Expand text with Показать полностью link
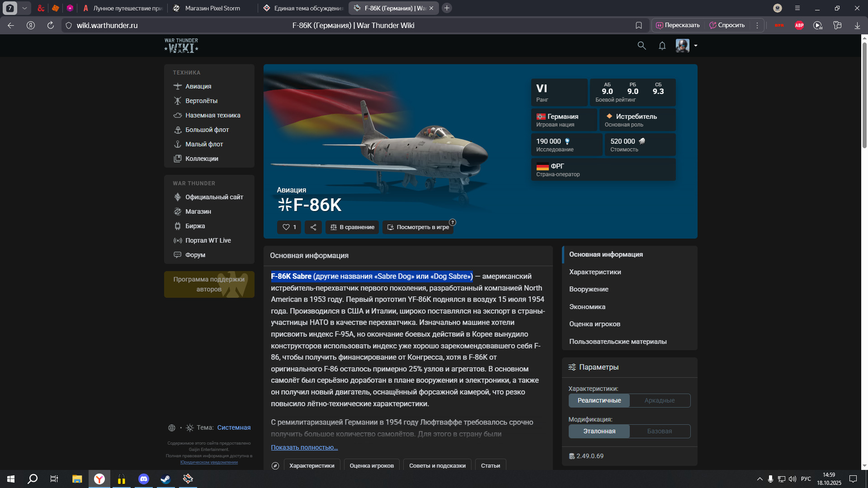Screen dimensions: 868x488 (x=304, y=447)
